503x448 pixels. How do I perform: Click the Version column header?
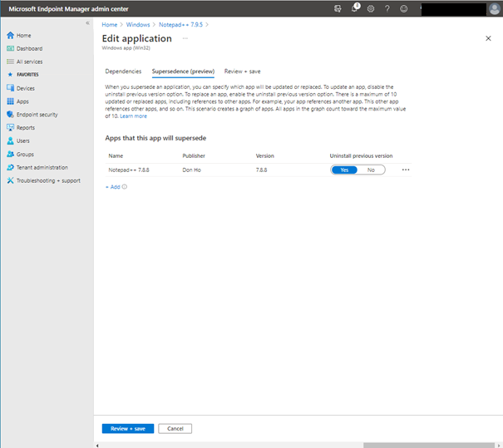point(264,156)
